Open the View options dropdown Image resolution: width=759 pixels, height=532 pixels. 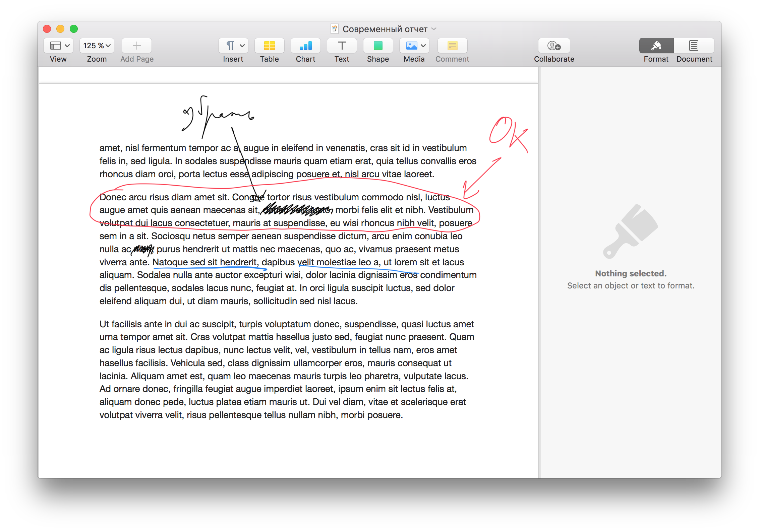[x=59, y=46]
